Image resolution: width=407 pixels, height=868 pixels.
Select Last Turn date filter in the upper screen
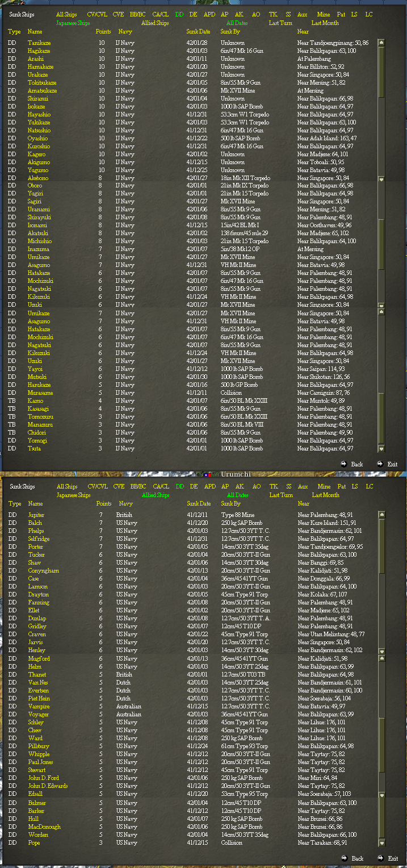tap(280, 23)
